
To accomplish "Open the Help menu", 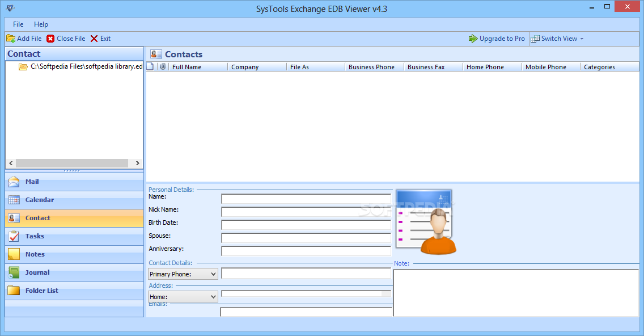I will (41, 24).
